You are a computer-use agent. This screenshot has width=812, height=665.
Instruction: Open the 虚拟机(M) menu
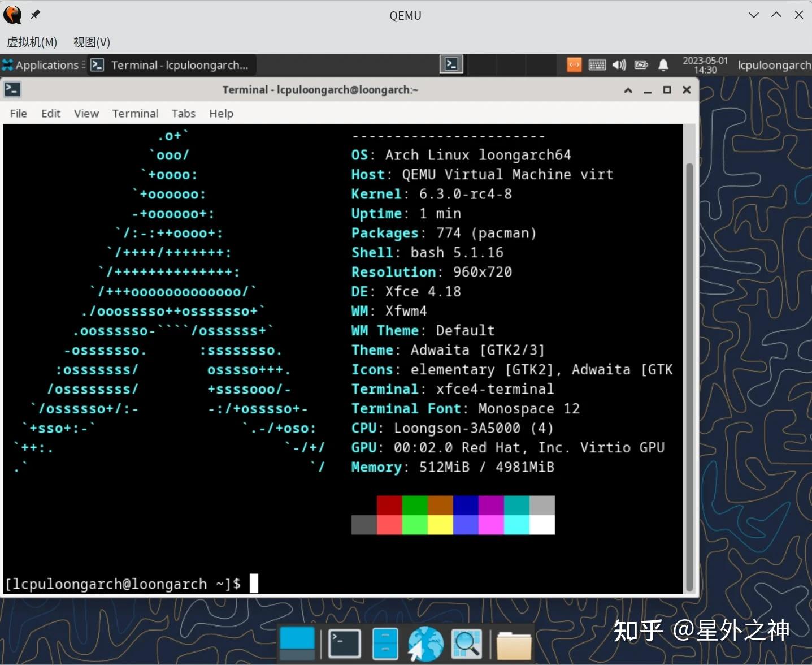pyautogui.click(x=32, y=42)
